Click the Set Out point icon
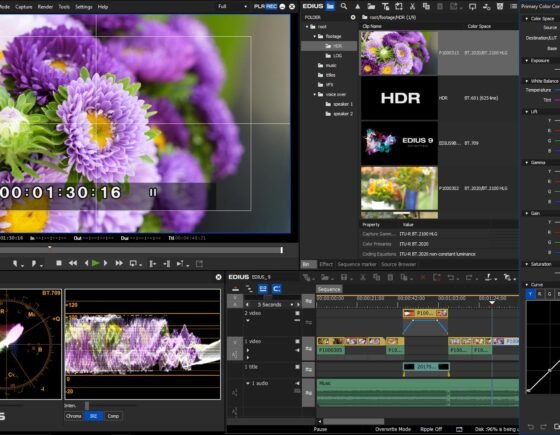Screen dimensions: 560x435 tap(34, 264)
